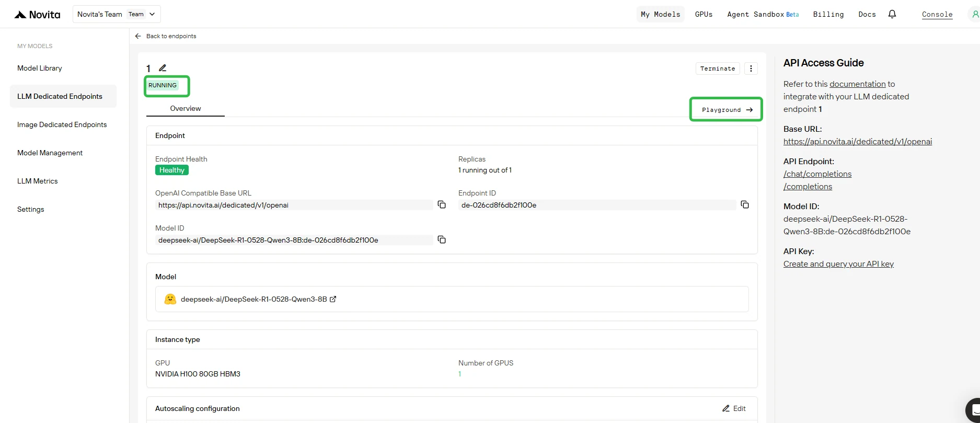Open the notifications bell
Image resolution: width=980 pixels, height=423 pixels.
click(892, 14)
